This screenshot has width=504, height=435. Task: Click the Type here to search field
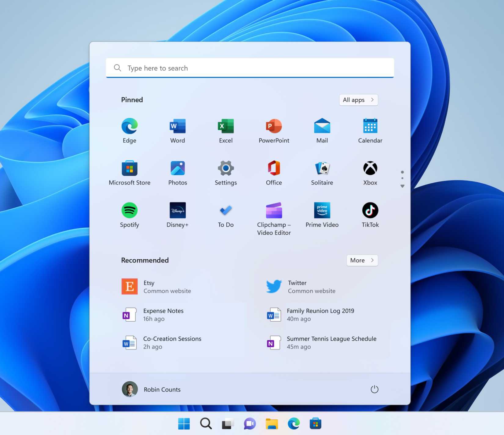(249, 68)
